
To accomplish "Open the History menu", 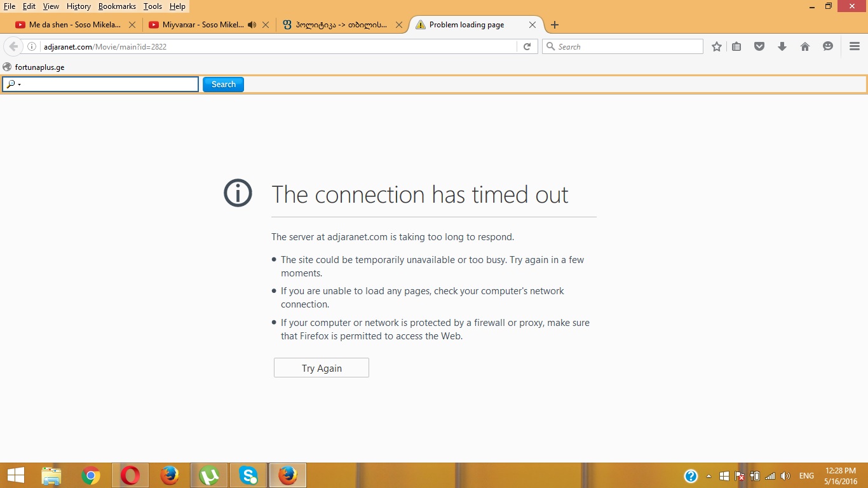I will pos(79,6).
